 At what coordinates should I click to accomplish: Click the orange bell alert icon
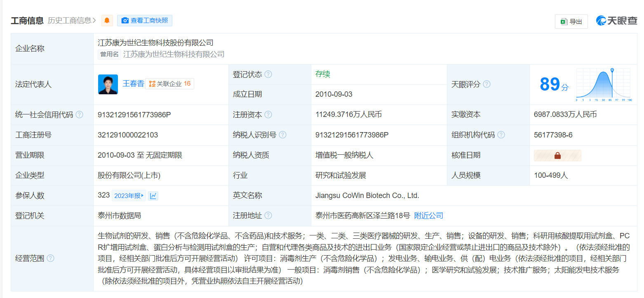coord(107,20)
